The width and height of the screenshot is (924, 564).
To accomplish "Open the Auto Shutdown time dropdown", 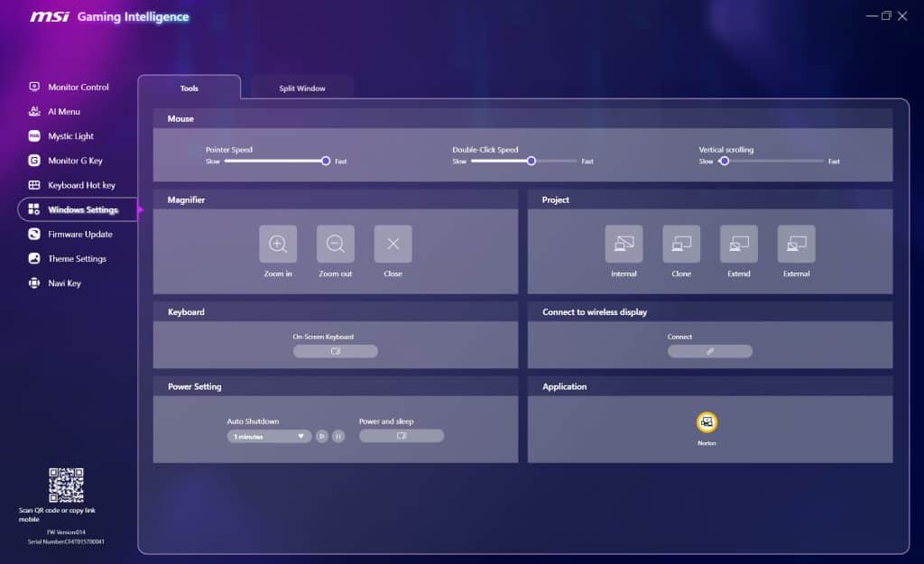I will click(x=269, y=436).
